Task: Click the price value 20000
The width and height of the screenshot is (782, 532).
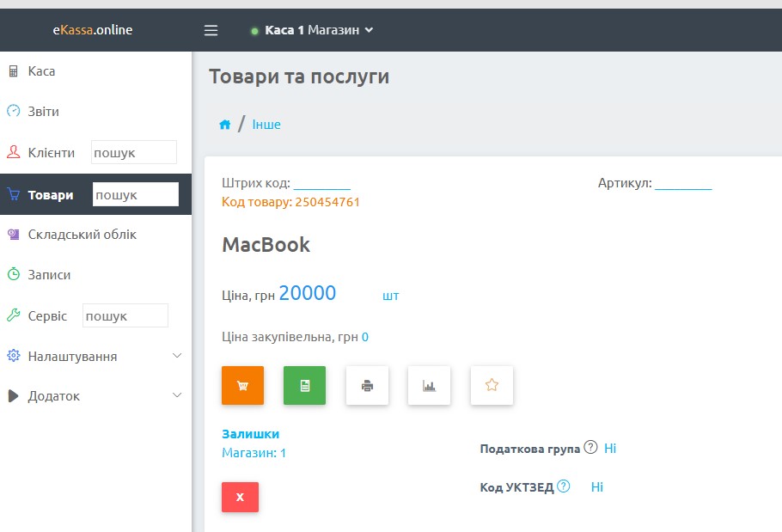Action: [308, 293]
